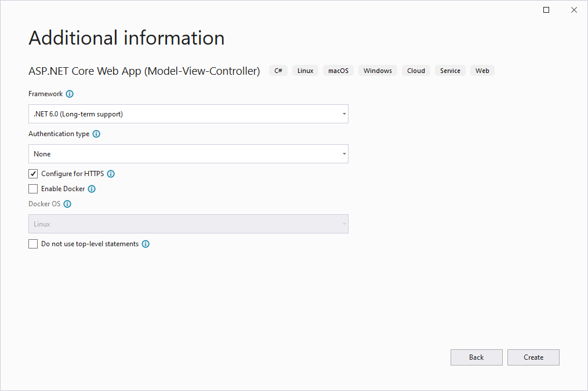Enable the Docker checkbox
The height and width of the screenshot is (391, 588).
point(33,189)
